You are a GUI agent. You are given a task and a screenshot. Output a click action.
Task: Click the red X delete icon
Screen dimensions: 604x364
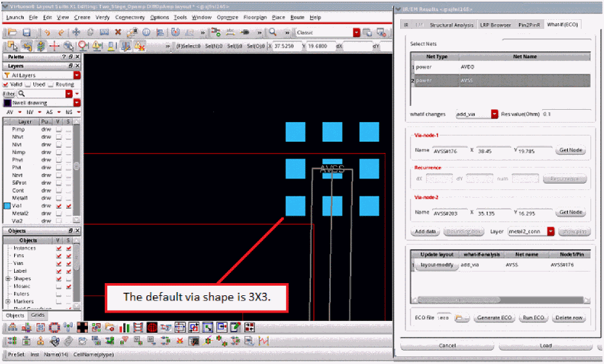coord(118,32)
